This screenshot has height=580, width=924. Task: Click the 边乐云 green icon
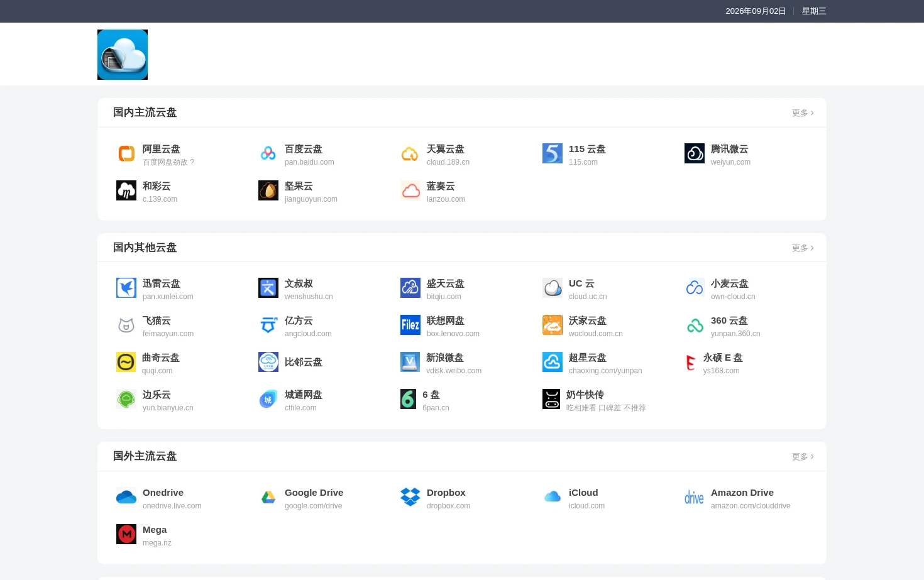(x=126, y=399)
